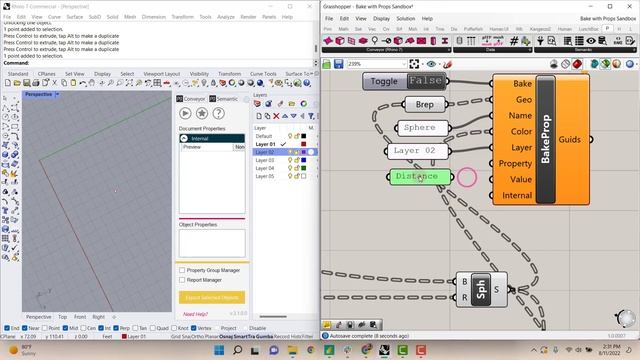Click the hash (#) icon in Grasshopper Data group
The height and width of the screenshot is (360, 640).
click(x=514, y=41)
